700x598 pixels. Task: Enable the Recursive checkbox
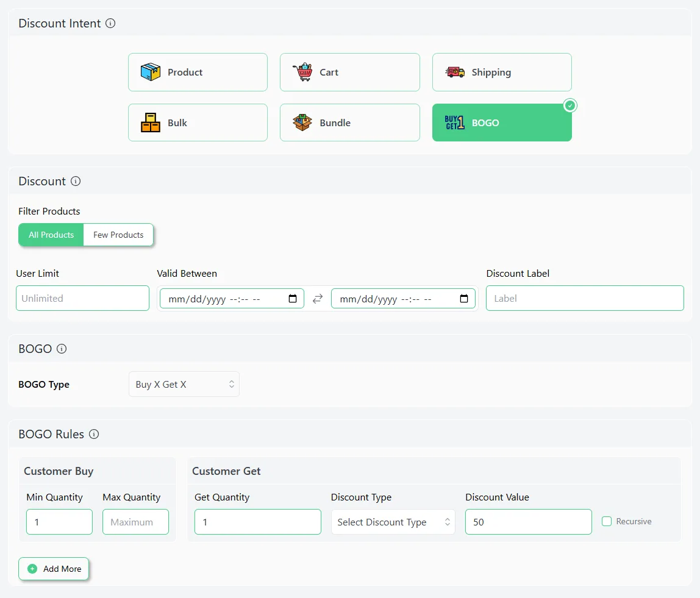(606, 521)
